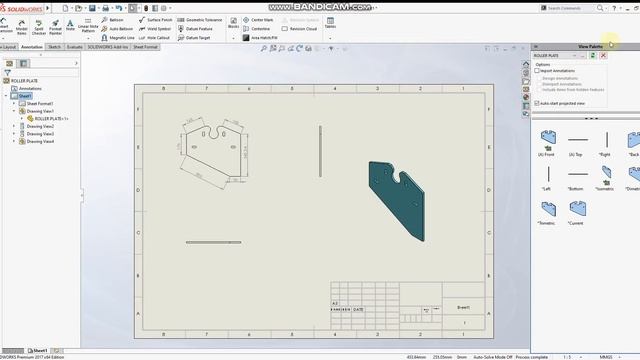Click the Open file icon

[78, 8]
